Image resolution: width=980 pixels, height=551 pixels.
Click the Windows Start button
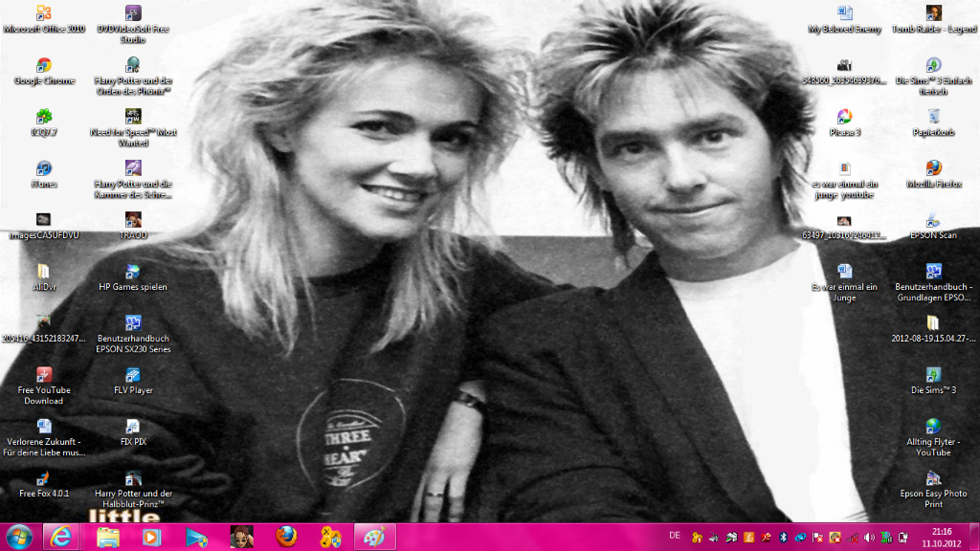tap(18, 537)
